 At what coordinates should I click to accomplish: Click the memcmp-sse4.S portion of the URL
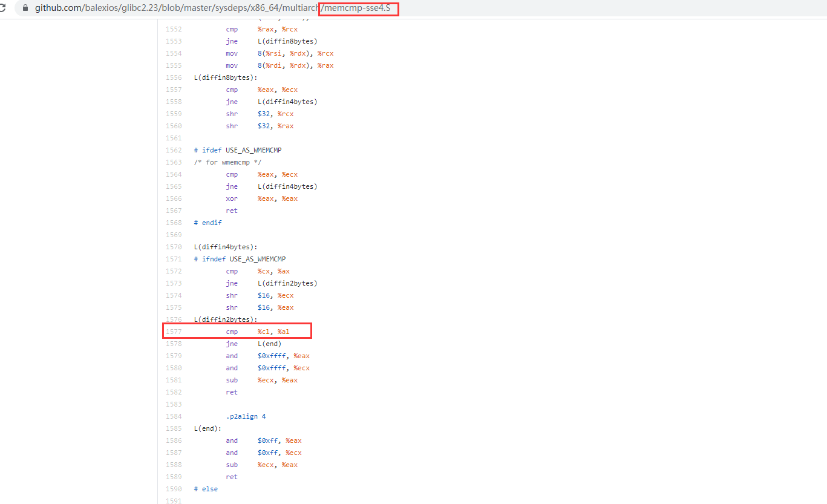[x=358, y=9]
